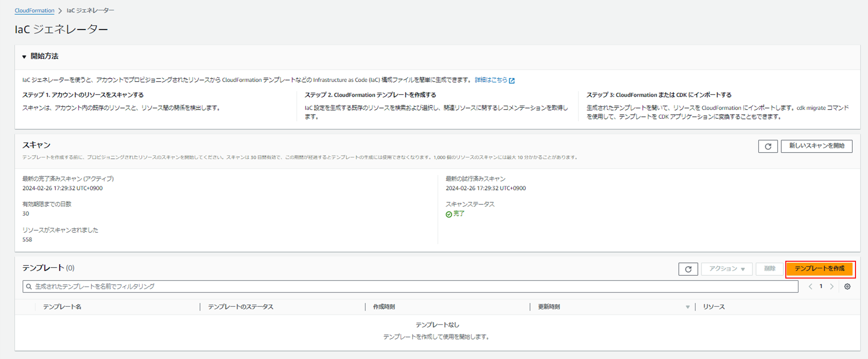Viewport: 868px width, 359px height.
Task: Click the template name filter field
Action: click(x=404, y=286)
